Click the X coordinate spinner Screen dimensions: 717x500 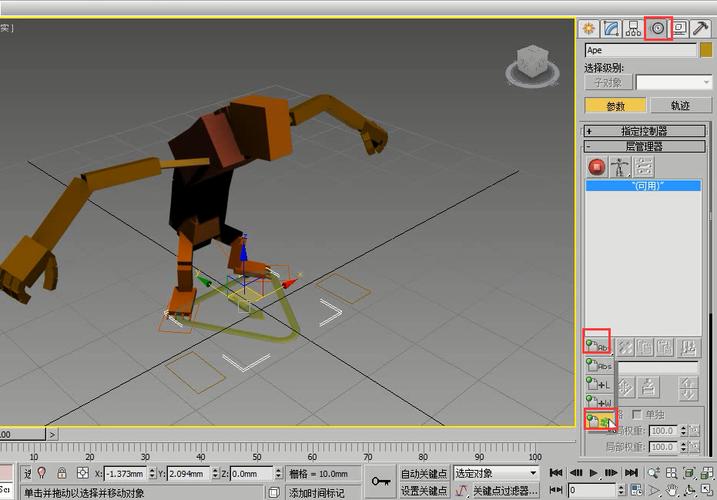point(152,474)
